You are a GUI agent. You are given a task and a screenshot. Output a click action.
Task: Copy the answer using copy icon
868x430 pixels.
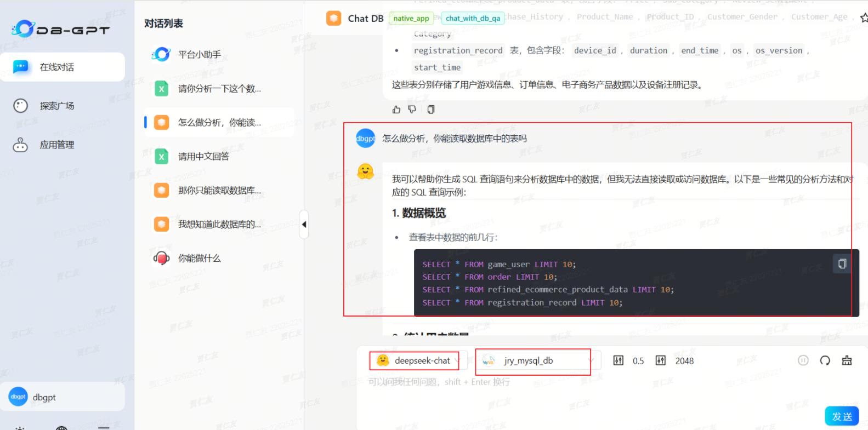[431, 110]
